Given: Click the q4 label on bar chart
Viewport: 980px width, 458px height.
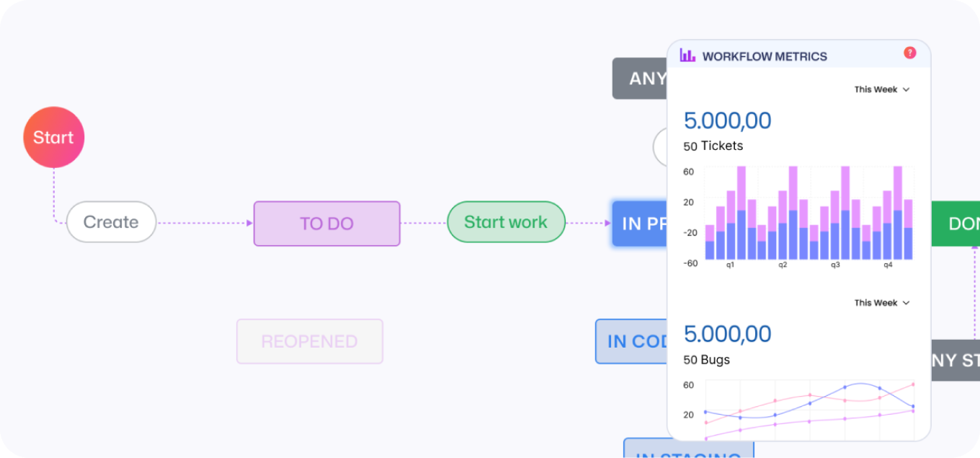Looking at the screenshot, I should (888, 265).
